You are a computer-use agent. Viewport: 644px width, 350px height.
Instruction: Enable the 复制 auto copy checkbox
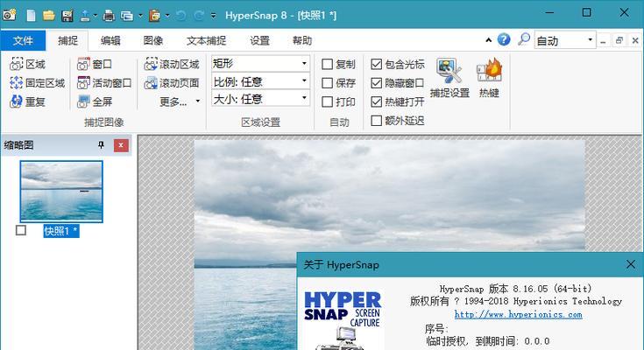[327, 64]
